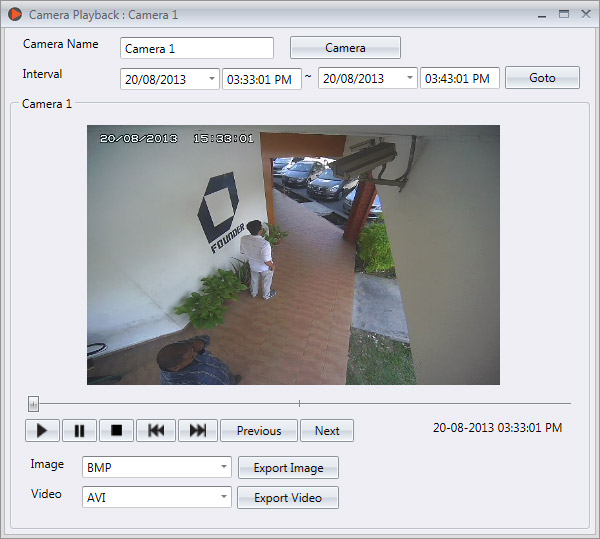Viewport: 600px width, 539px height.
Task: Click the Image label
Action: point(47,464)
